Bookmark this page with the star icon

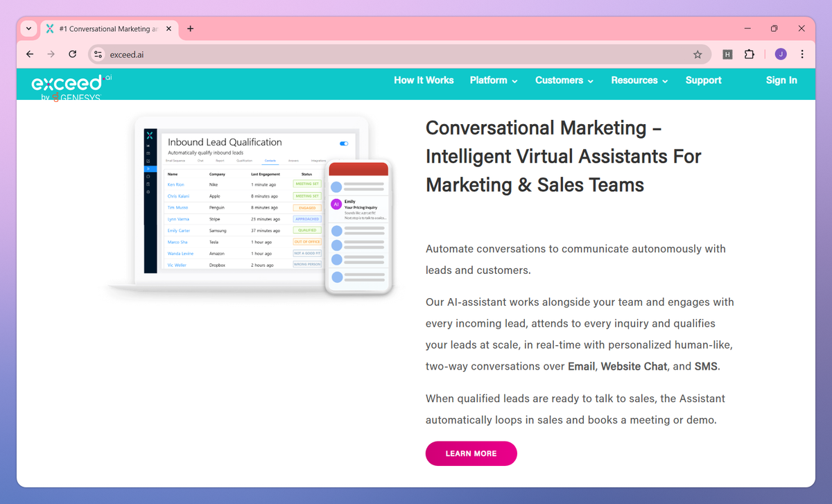tap(697, 54)
